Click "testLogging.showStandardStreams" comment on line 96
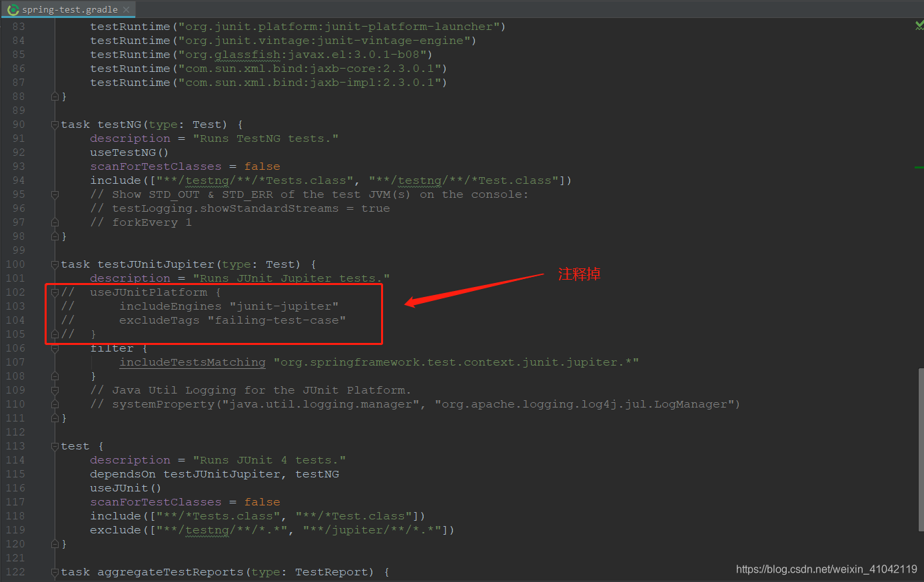 [225, 208]
